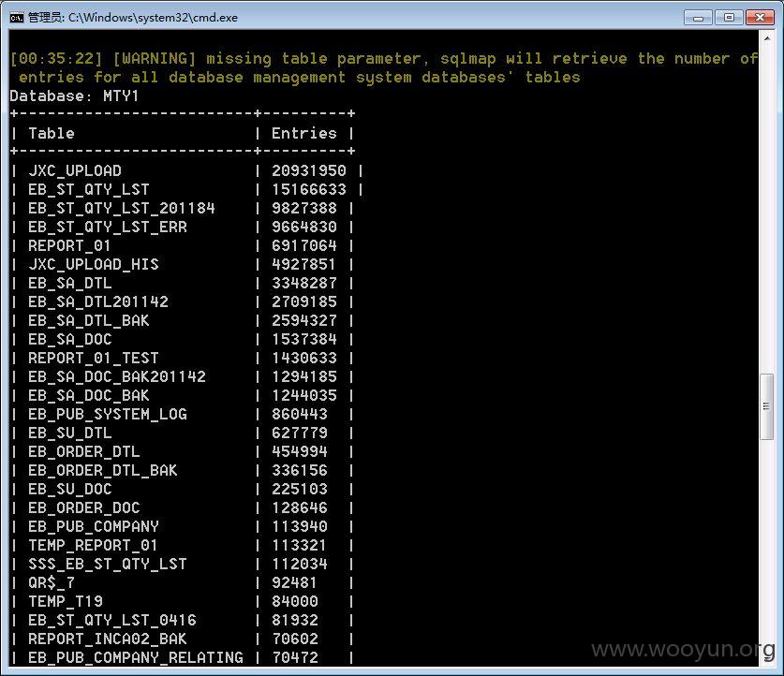Click the entries value 1537384
This screenshot has height=676, width=784.
pyautogui.click(x=304, y=339)
